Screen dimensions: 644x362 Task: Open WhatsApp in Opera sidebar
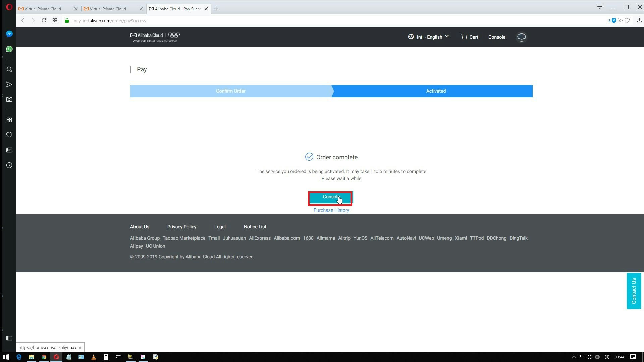(x=9, y=49)
